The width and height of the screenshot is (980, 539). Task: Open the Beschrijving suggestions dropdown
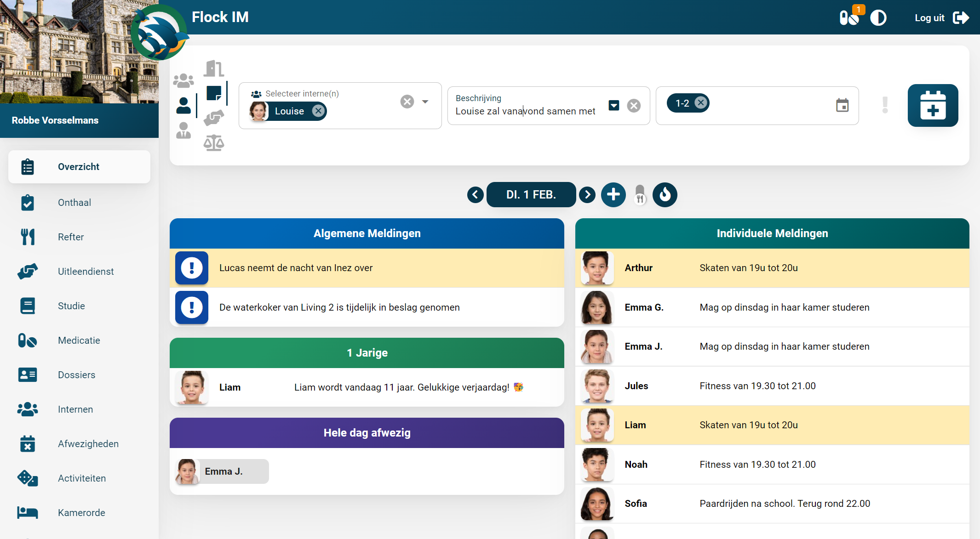click(x=613, y=106)
